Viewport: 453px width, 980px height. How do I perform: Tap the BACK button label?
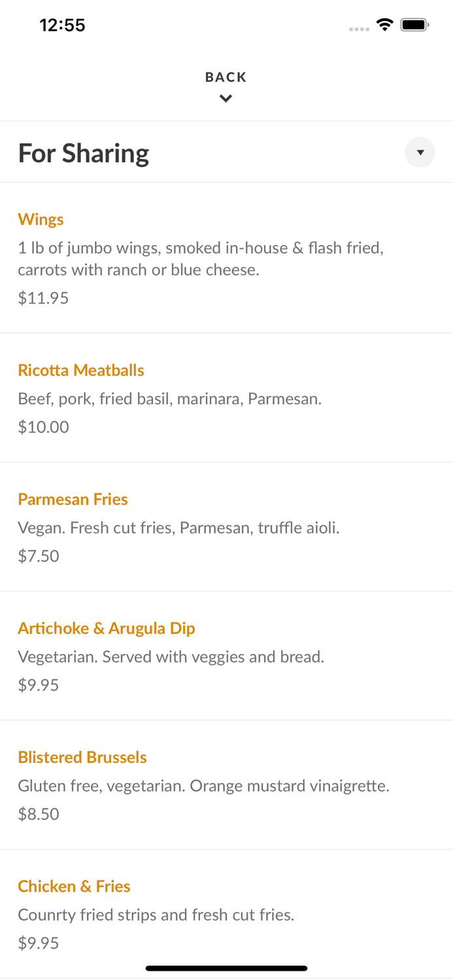click(x=226, y=77)
